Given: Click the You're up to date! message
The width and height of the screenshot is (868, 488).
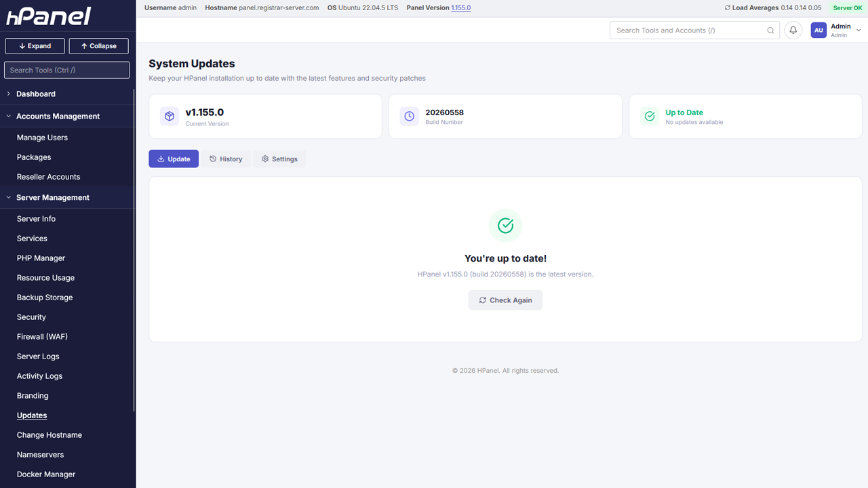Looking at the screenshot, I should pyautogui.click(x=505, y=258).
